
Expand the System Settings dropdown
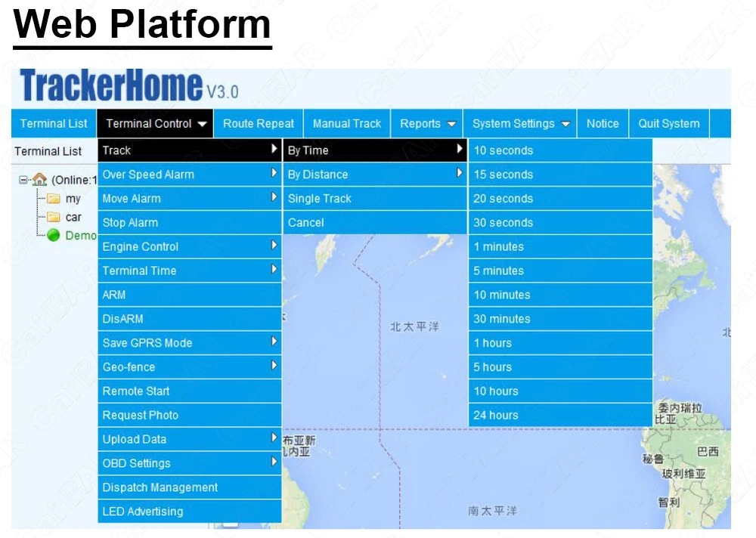(x=521, y=123)
